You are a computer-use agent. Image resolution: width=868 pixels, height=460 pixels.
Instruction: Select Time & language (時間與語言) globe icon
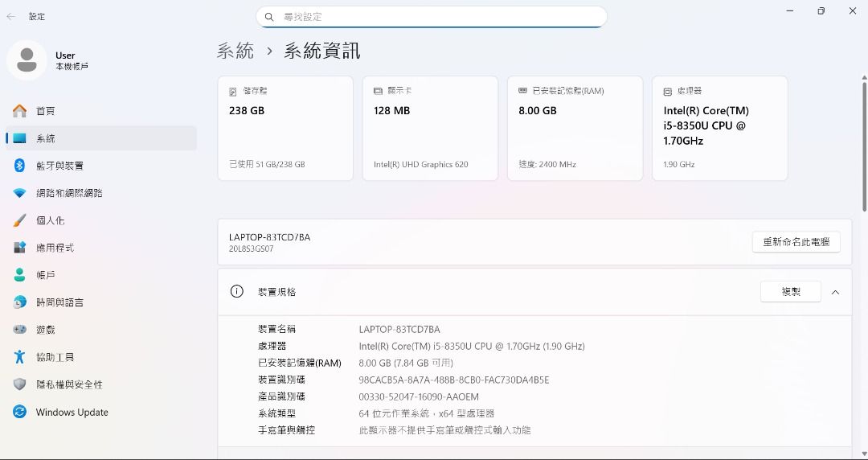(20, 302)
